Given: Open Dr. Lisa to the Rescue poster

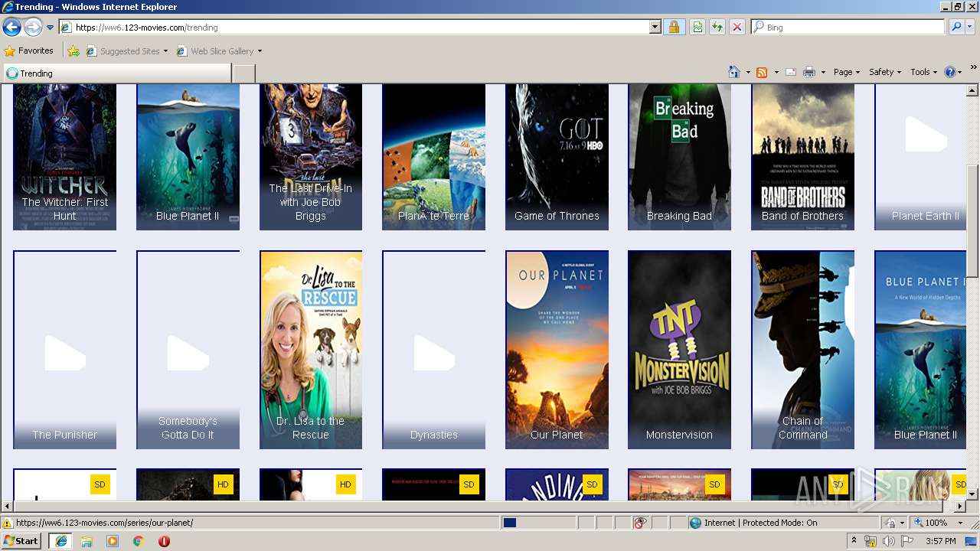Looking at the screenshot, I should pos(310,350).
